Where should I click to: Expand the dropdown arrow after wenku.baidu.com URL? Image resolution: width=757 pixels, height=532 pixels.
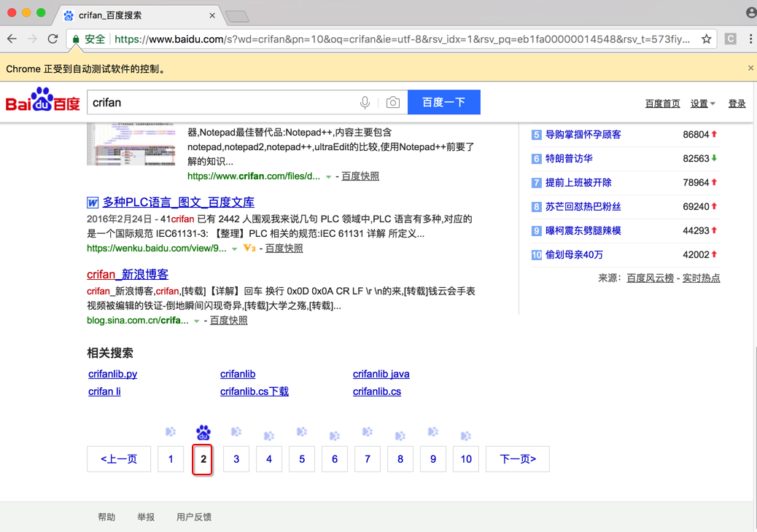pyautogui.click(x=234, y=249)
